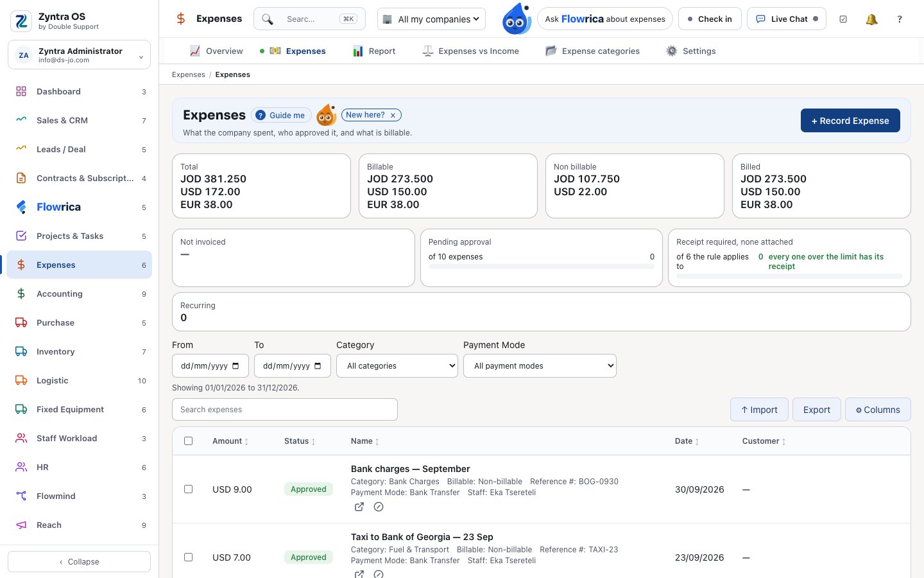Collapse the sidebar with Collapse button

(x=79, y=562)
